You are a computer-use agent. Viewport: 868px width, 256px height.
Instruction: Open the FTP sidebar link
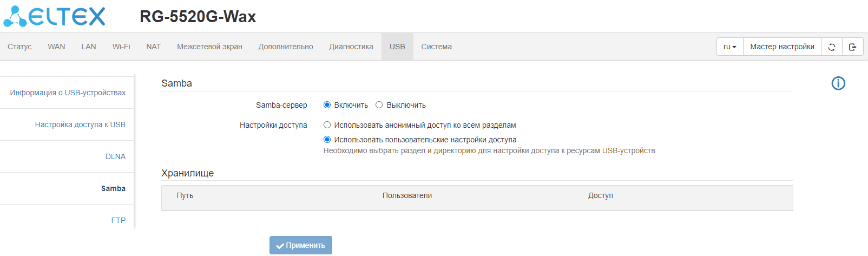[x=118, y=220]
